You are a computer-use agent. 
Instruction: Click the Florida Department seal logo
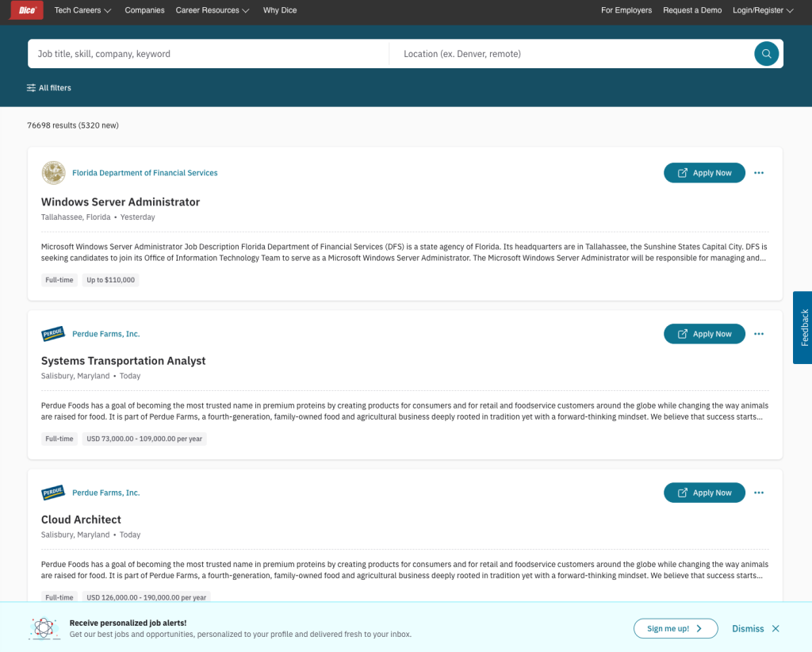click(53, 173)
